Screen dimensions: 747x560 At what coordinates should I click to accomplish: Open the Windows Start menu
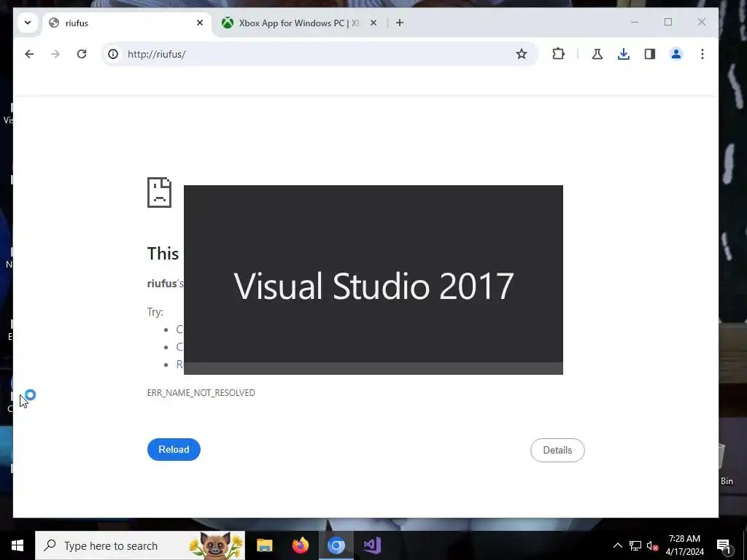coord(18,545)
